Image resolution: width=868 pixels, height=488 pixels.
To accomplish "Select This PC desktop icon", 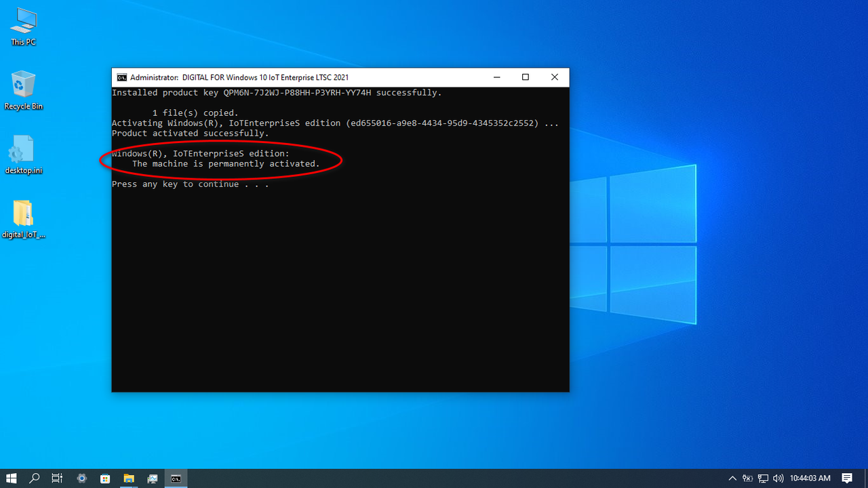I will point(23,27).
